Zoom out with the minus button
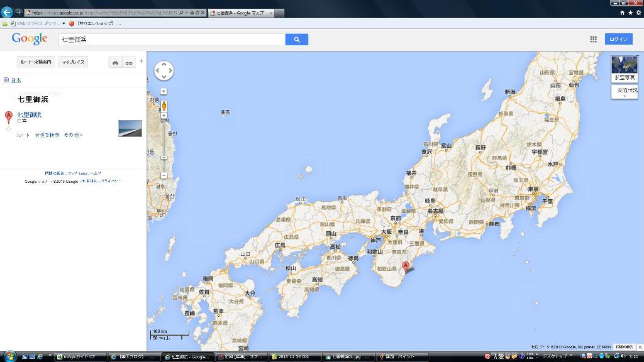The image size is (644, 362). click(x=164, y=175)
